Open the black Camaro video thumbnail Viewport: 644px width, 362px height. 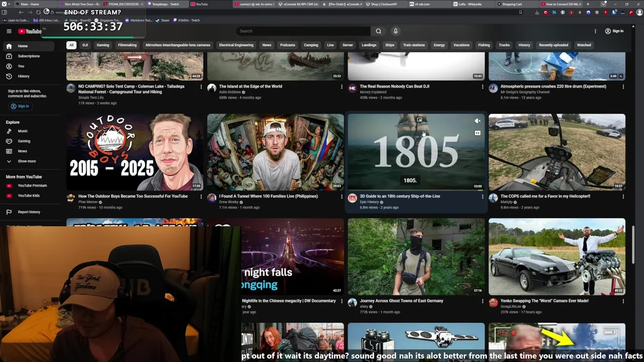pyautogui.click(x=557, y=256)
